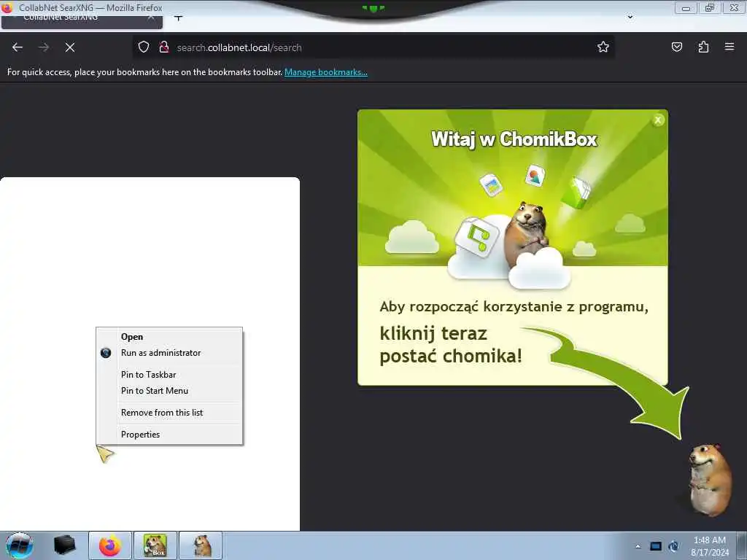The image size is (747, 560).
Task: Click the hamster icon in the taskbar
Action: pyautogui.click(x=201, y=545)
